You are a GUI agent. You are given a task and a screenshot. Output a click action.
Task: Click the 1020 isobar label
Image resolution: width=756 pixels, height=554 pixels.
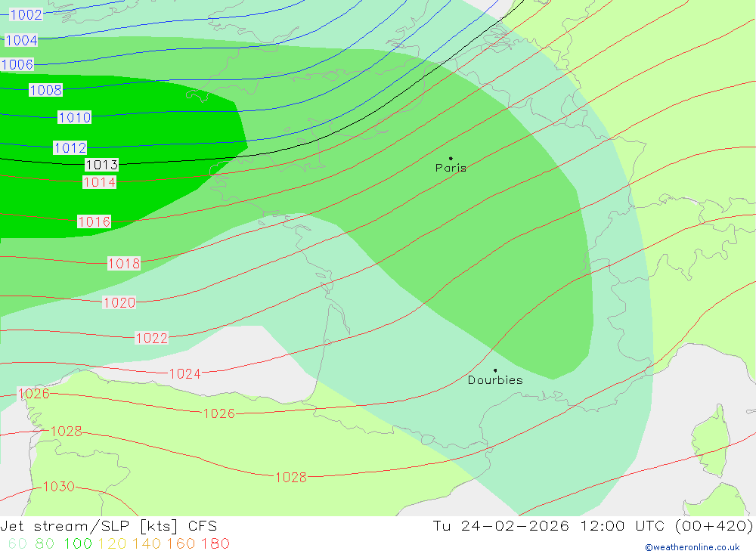click(119, 303)
